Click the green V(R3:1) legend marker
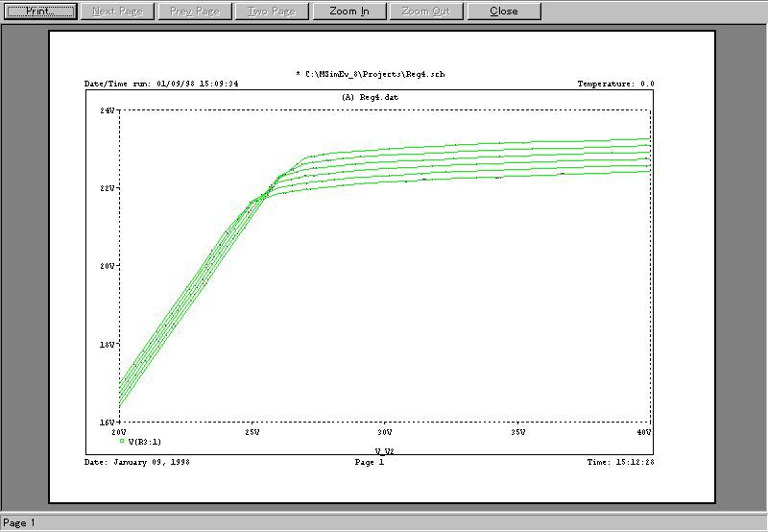This screenshot has height=532, width=768. click(122, 442)
